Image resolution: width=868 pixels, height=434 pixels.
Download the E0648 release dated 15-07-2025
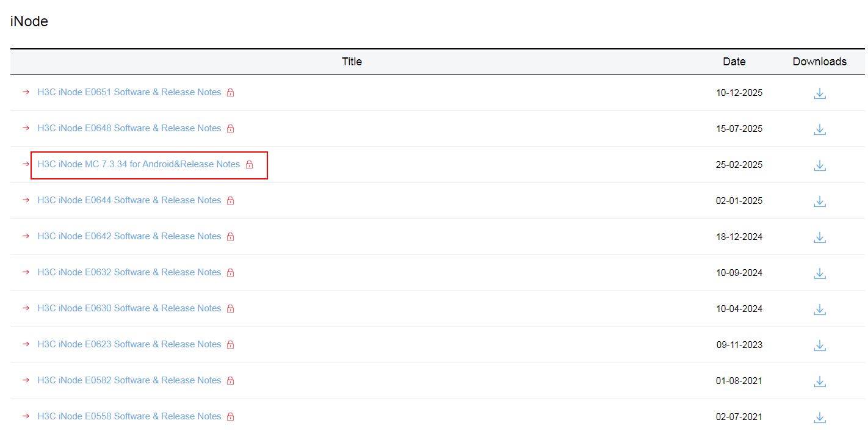click(x=820, y=129)
